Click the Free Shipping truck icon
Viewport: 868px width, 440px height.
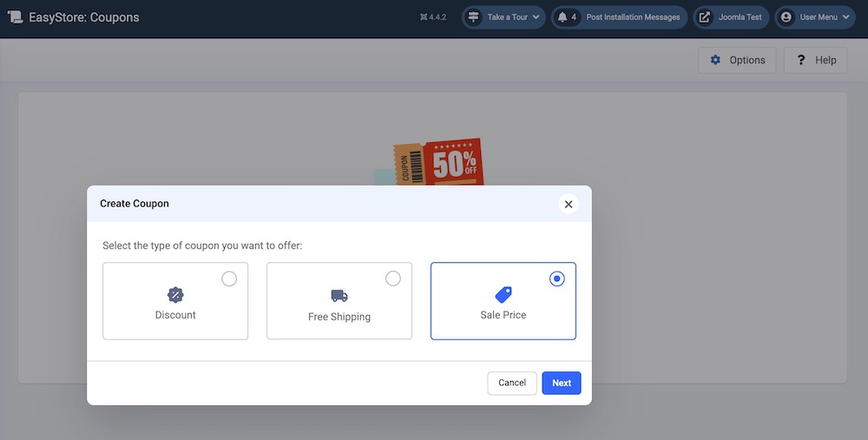pyautogui.click(x=339, y=296)
